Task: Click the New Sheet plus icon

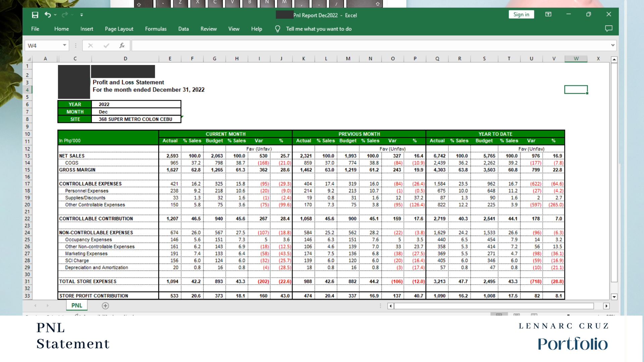Action: click(105, 306)
